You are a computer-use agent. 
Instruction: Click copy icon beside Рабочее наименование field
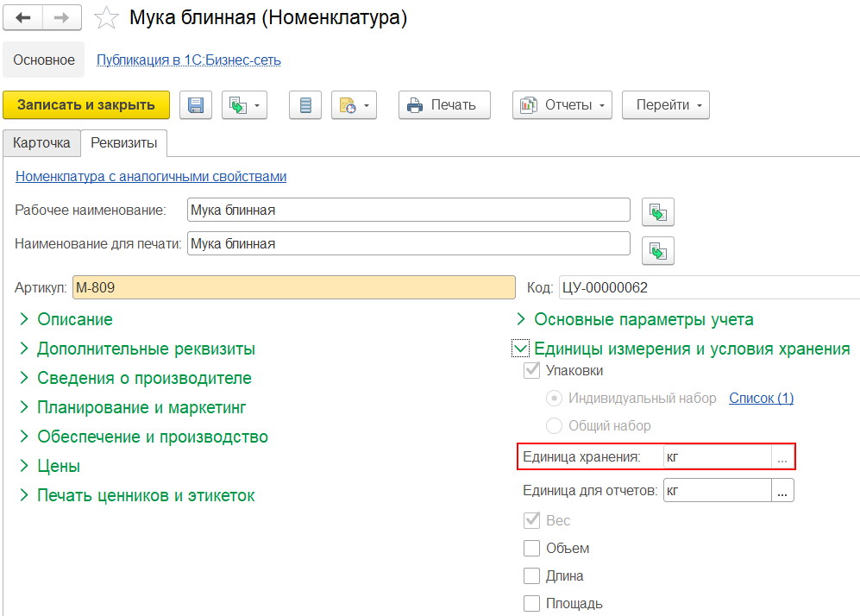(x=658, y=211)
